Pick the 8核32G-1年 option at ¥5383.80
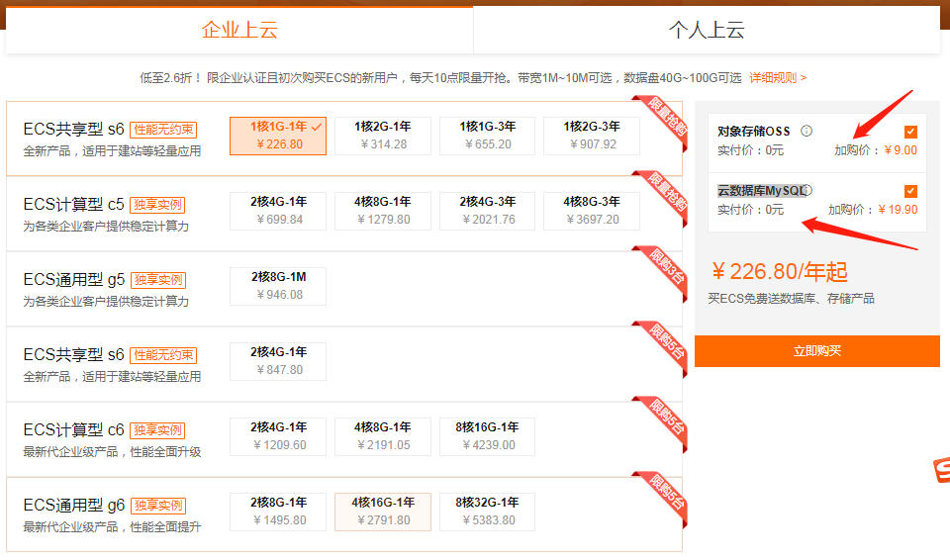The width and height of the screenshot is (950, 560). coord(488,512)
